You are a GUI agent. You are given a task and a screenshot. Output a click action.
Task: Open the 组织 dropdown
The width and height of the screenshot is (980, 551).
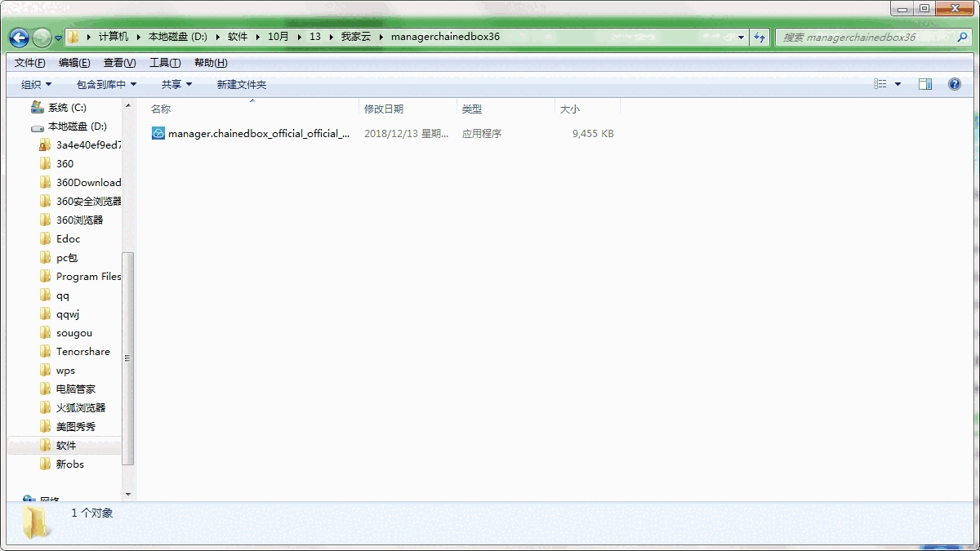click(x=36, y=84)
